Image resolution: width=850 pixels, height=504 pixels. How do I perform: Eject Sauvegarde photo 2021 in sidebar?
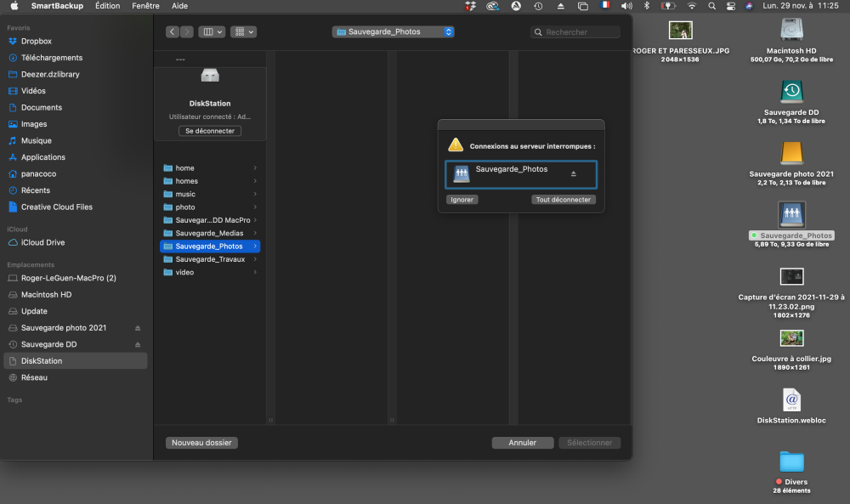click(x=138, y=328)
